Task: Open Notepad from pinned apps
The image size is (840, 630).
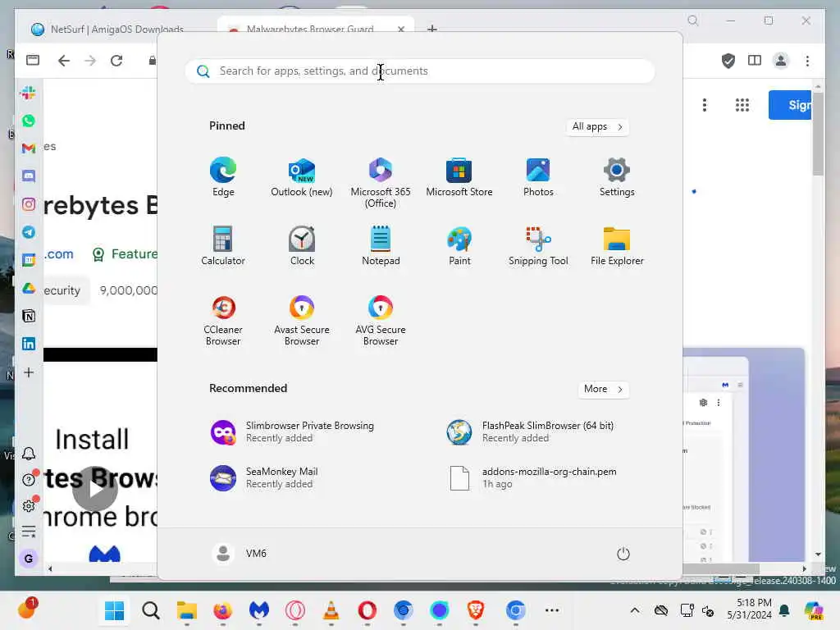Action: pos(381,246)
